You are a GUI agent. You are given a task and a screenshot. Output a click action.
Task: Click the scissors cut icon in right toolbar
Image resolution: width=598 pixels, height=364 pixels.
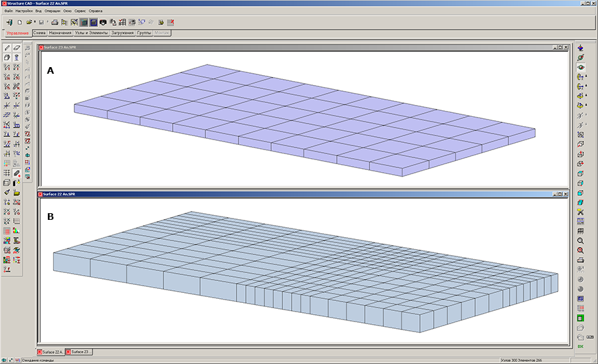(581, 211)
